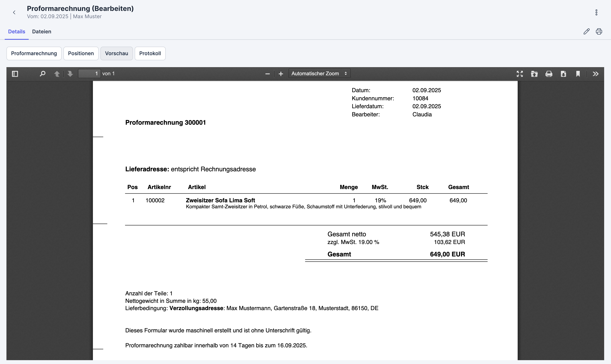Open the Automatischer Zoom dropdown
Image resolution: width=611 pixels, height=364 pixels.
319,74
